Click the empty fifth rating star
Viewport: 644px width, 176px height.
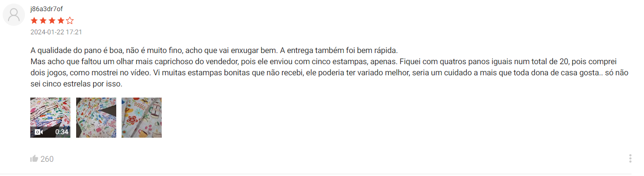pos(70,20)
